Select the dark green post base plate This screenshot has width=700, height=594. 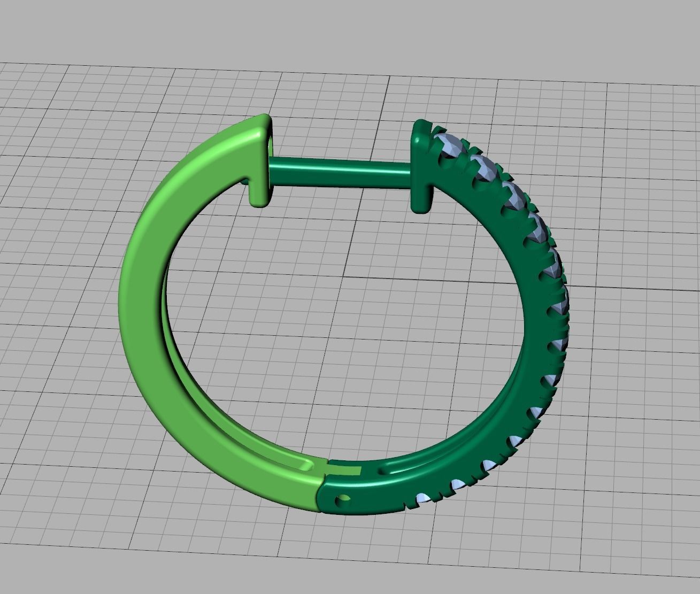click(422, 166)
